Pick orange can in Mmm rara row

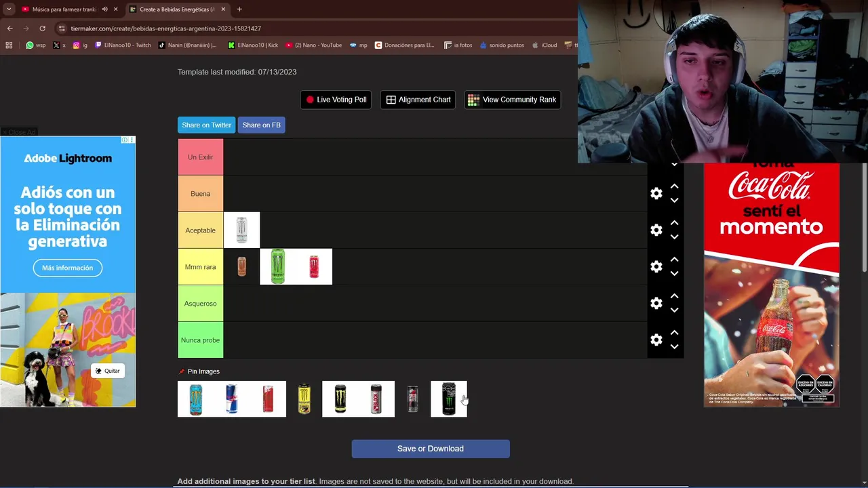coord(241,267)
